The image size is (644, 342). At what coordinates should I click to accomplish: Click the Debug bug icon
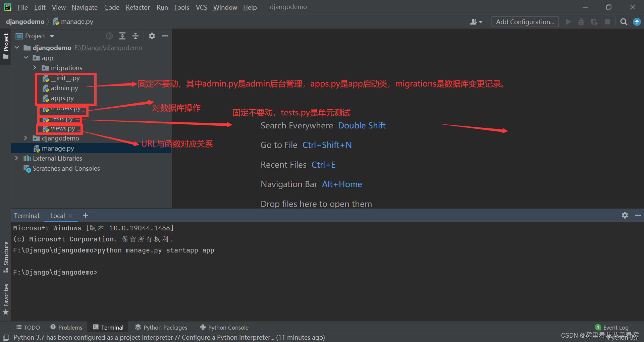click(581, 22)
